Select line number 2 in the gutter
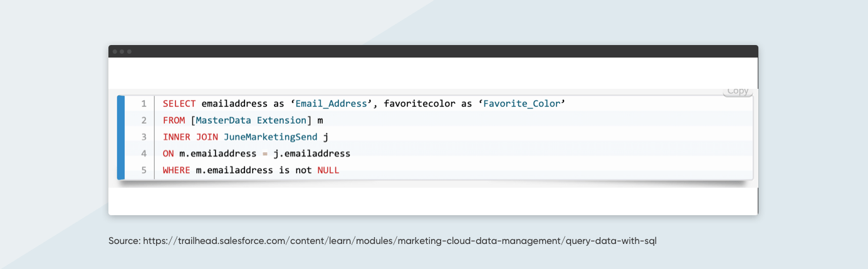868x269 pixels. (x=144, y=120)
